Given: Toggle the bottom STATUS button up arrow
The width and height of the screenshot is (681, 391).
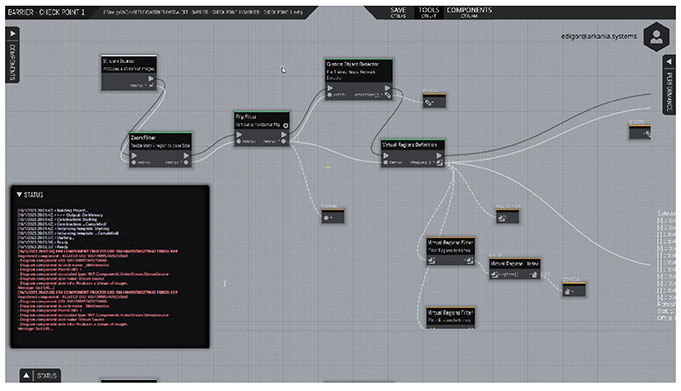Looking at the screenshot, I should point(26,375).
